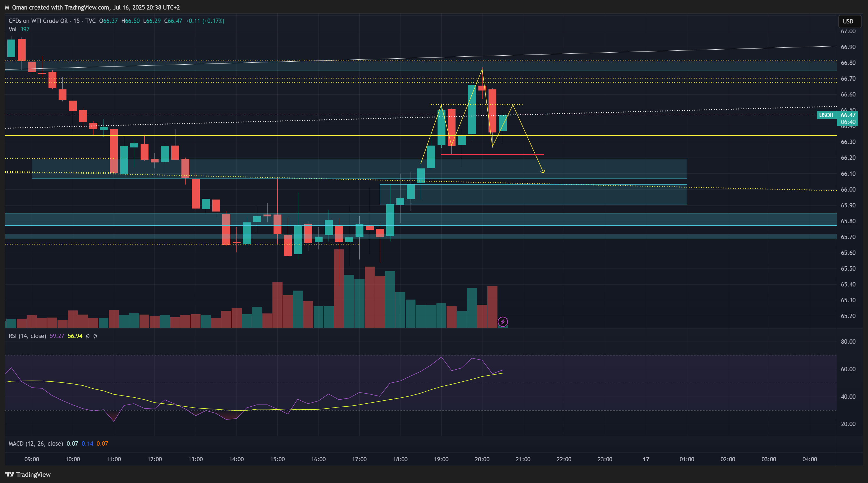The width and height of the screenshot is (868, 483).
Task: Click the 65.80 price axis label
Action: coord(848,221)
